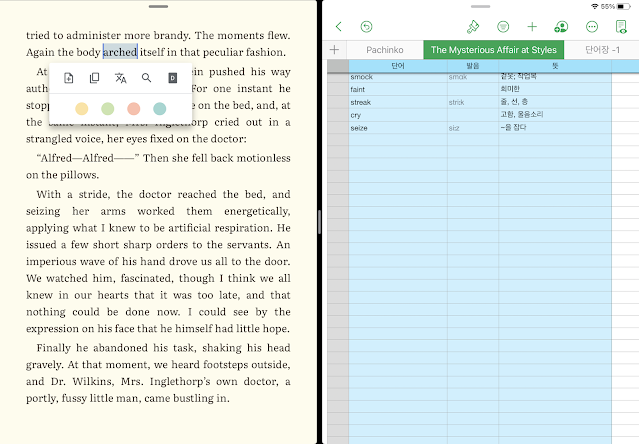
Task: Tap the Wi-Fi status icon
Action: (x=595, y=7)
